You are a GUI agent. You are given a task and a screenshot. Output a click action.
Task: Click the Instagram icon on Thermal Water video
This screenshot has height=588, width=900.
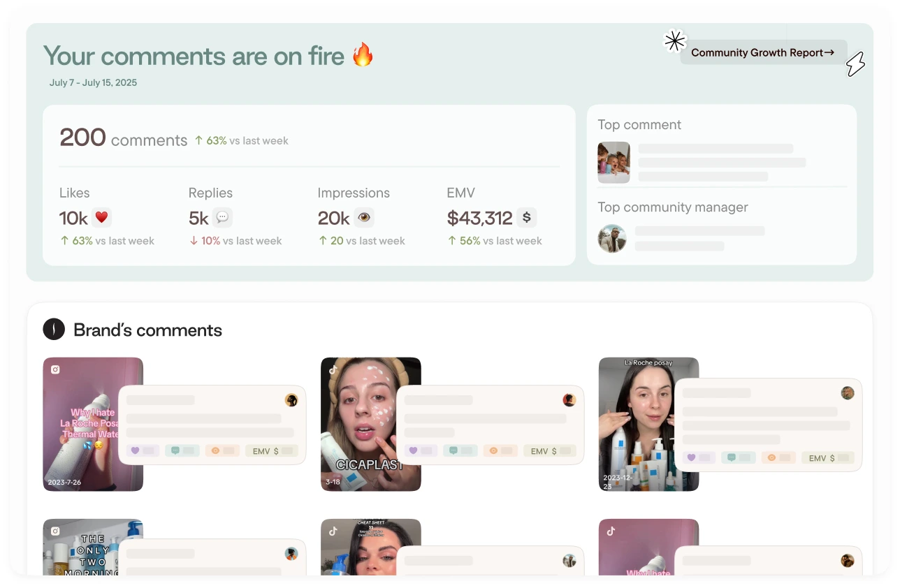pos(55,369)
